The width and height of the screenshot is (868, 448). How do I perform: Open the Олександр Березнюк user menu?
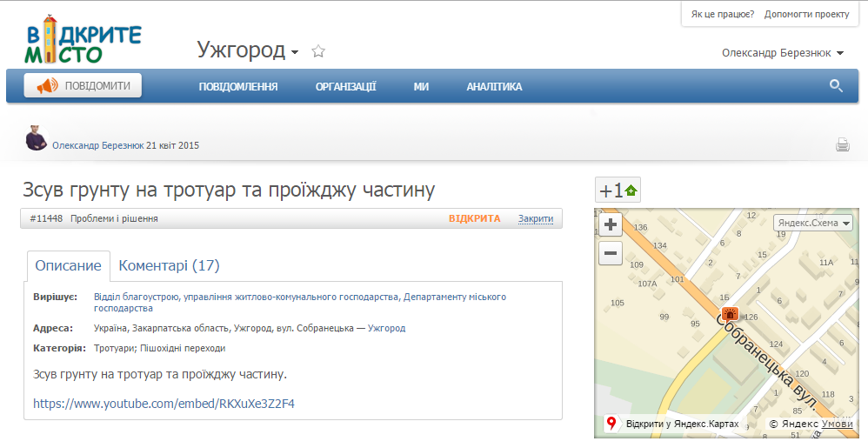point(782,53)
